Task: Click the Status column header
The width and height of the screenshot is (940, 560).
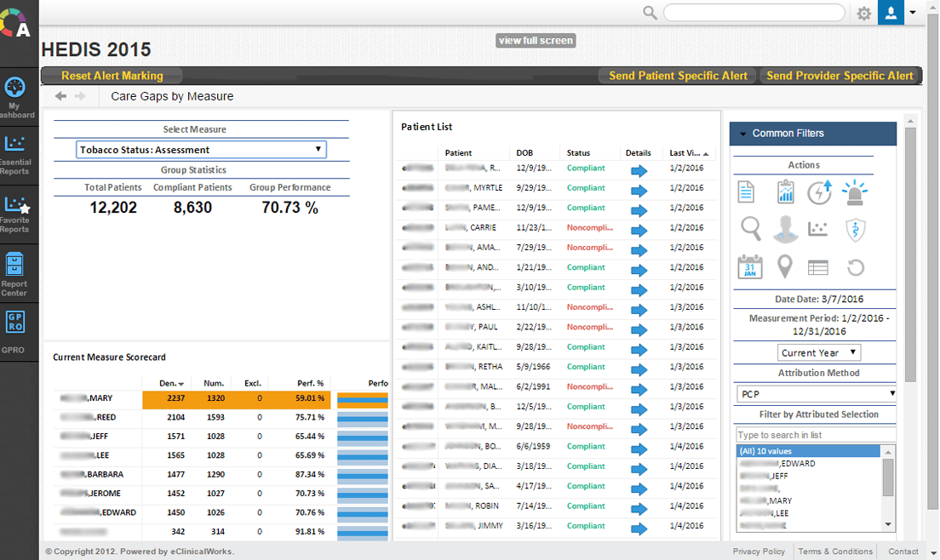Action: click(578, 152)
